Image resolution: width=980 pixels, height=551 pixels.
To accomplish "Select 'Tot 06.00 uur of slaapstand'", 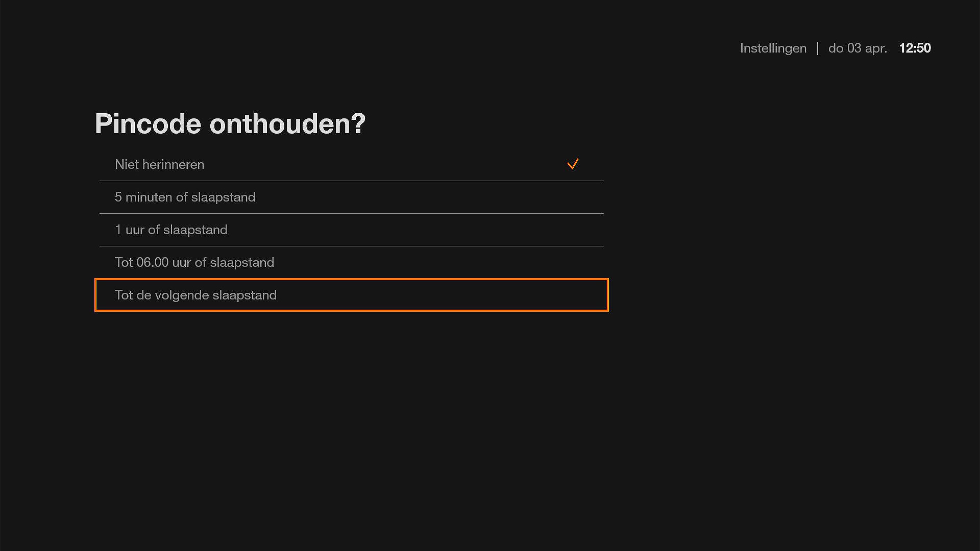I will [x=194, y=262].
